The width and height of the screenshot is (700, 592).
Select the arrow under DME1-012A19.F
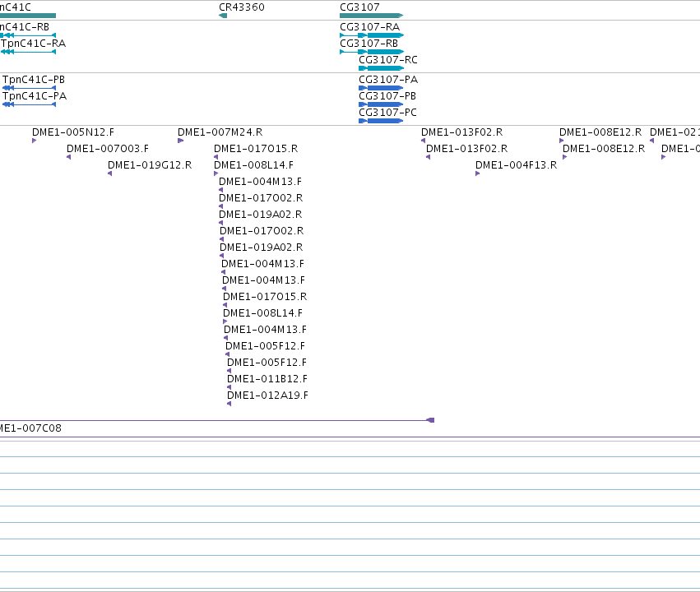point(229,404)
